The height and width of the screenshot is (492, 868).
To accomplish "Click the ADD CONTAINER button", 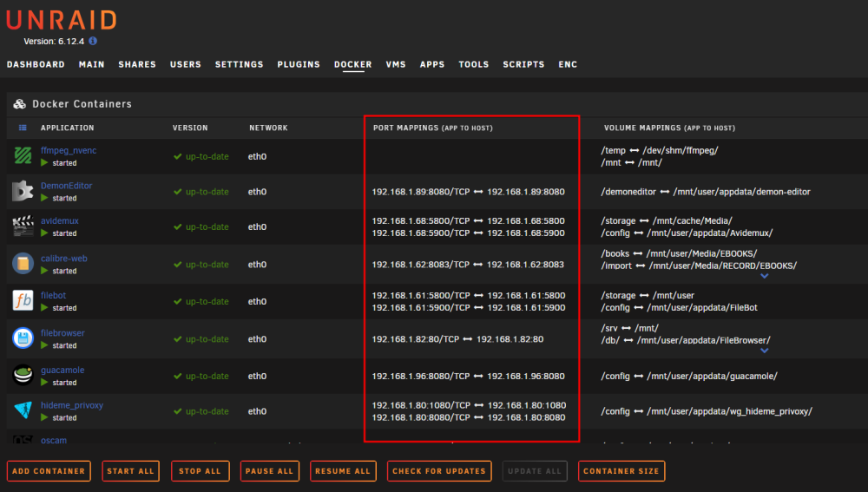I will pos(49,471).
